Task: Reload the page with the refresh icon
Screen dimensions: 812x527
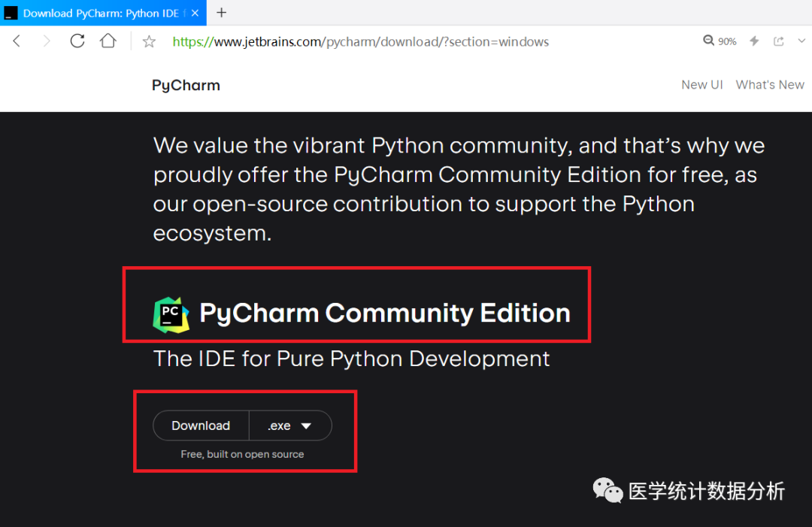Action: [x=77, y=41]
